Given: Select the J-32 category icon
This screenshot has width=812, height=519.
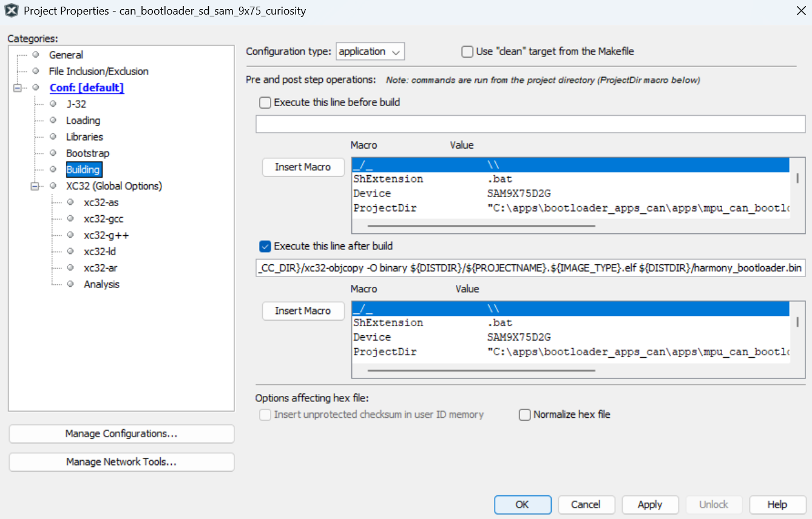Looking at the screenshot, I should coord(54,104).
